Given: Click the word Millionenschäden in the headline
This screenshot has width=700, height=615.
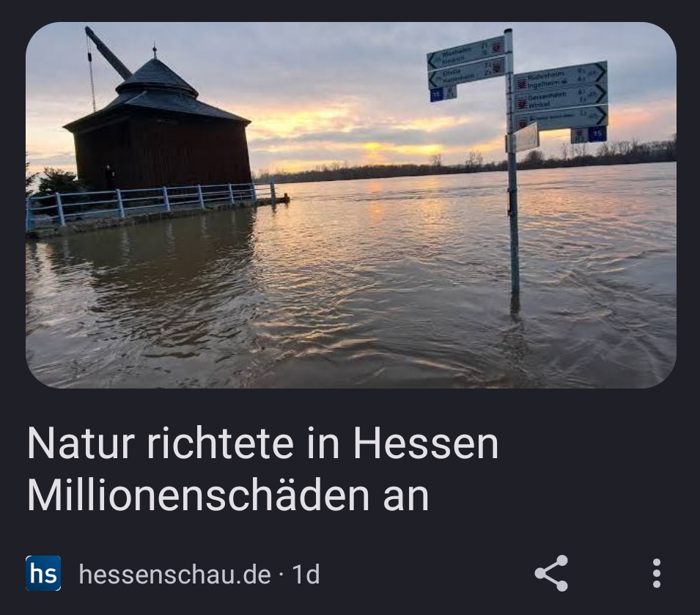Looking at the screenshot, I should tap(198, 495).
